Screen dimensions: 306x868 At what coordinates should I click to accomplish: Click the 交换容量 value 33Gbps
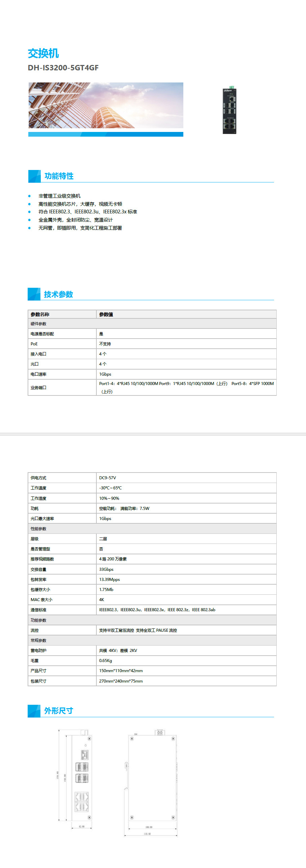(106, 569)
